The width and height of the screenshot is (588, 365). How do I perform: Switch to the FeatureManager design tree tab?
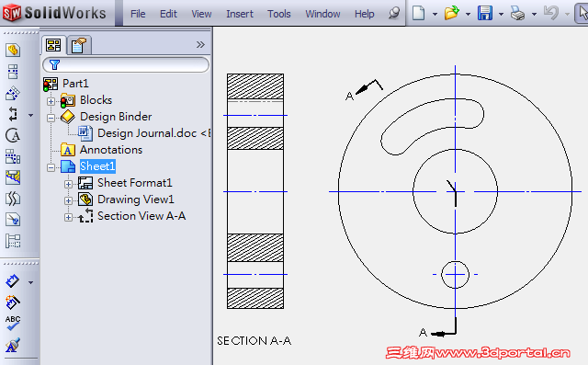coord(53,45)
